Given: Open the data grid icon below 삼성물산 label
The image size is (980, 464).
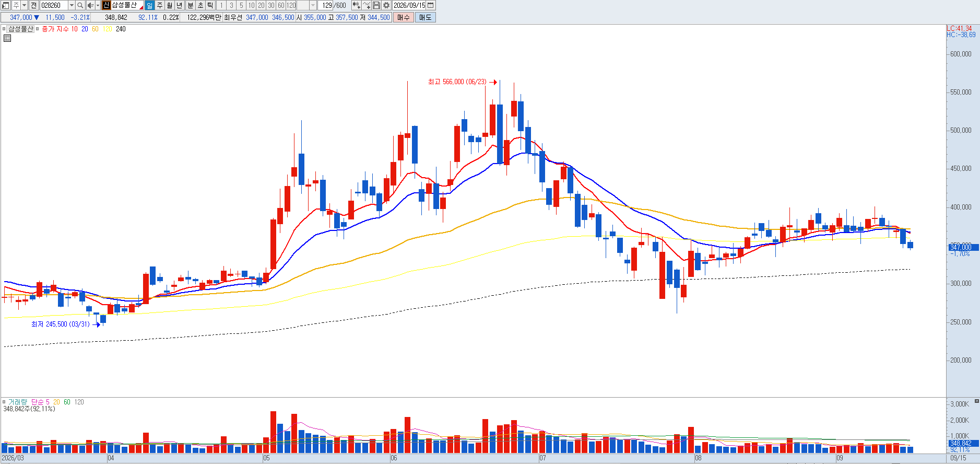Looking at the screenshot, I should pos(7,38).
